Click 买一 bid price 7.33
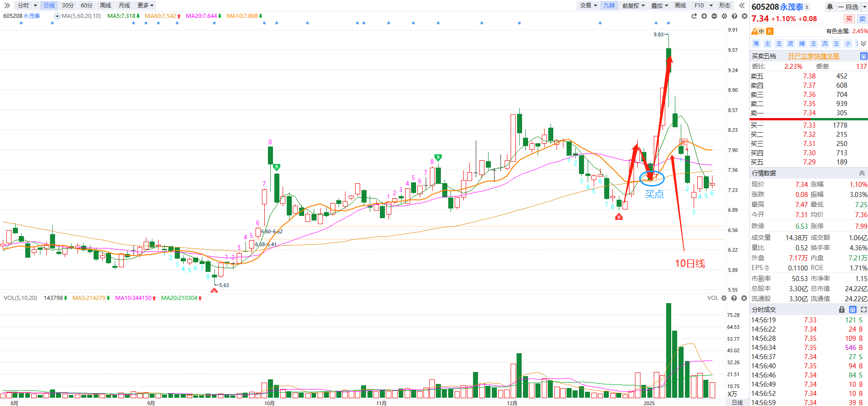The image size is (868, 406). pos(809,125)
